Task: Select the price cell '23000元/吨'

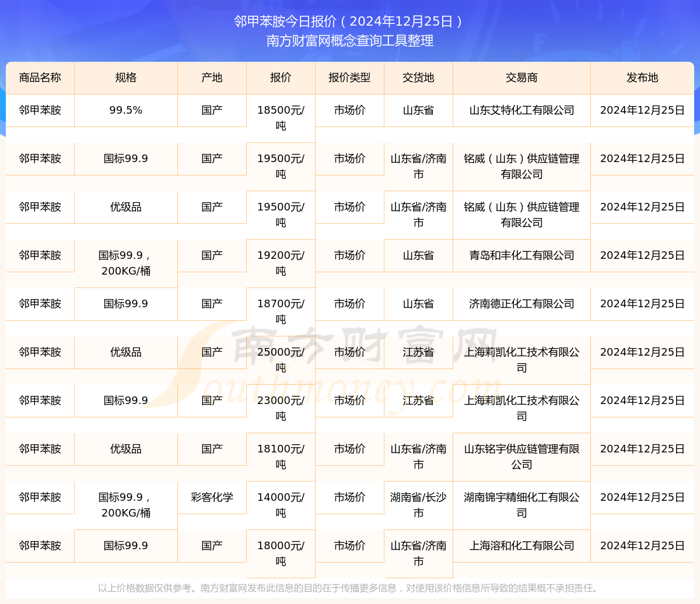Action: [281, 409]
